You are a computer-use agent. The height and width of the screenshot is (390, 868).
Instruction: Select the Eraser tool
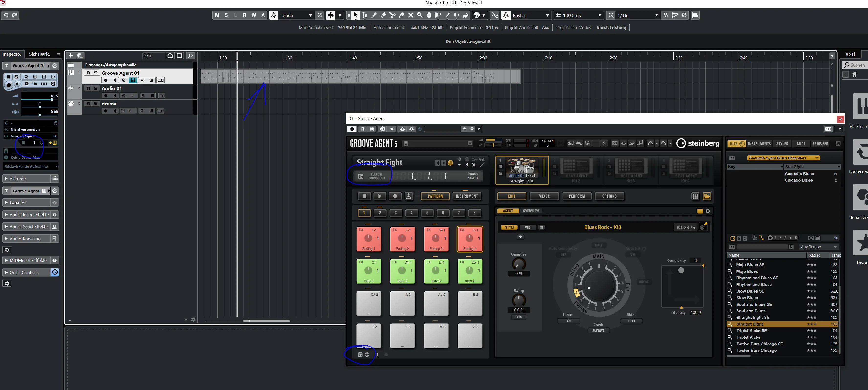(383, 15)
